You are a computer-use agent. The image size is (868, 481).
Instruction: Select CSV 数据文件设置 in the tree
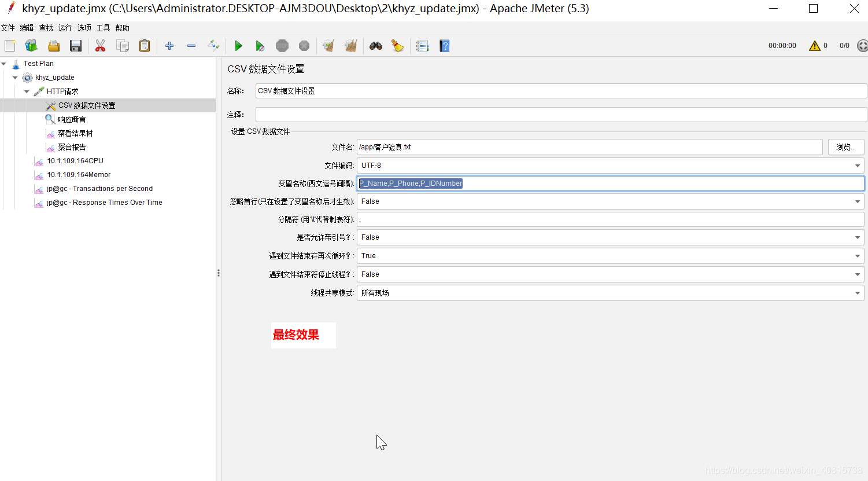86,105
